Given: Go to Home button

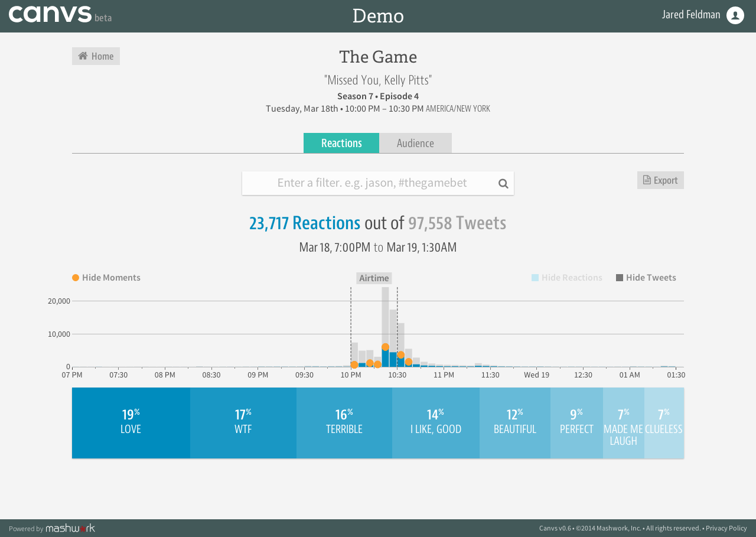Looking at the screenshot, I should 96,56.
